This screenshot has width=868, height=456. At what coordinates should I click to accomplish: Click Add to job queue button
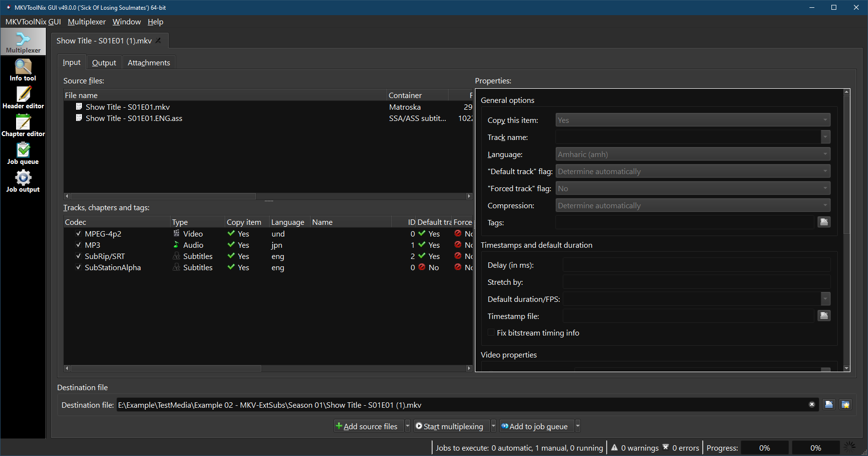click(x=536, y=426)
